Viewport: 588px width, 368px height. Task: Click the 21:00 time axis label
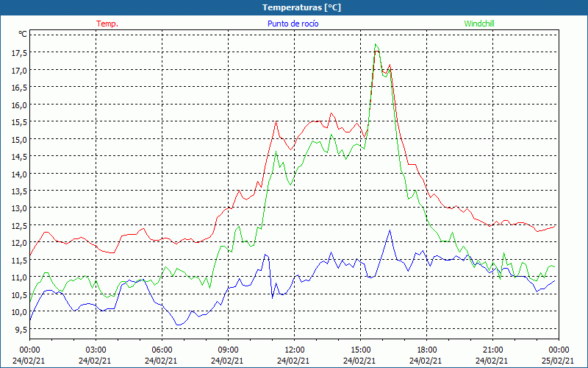492,350
